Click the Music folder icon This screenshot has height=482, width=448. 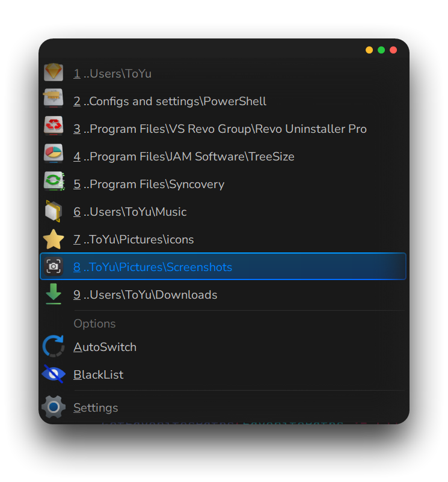coord(54,212)
